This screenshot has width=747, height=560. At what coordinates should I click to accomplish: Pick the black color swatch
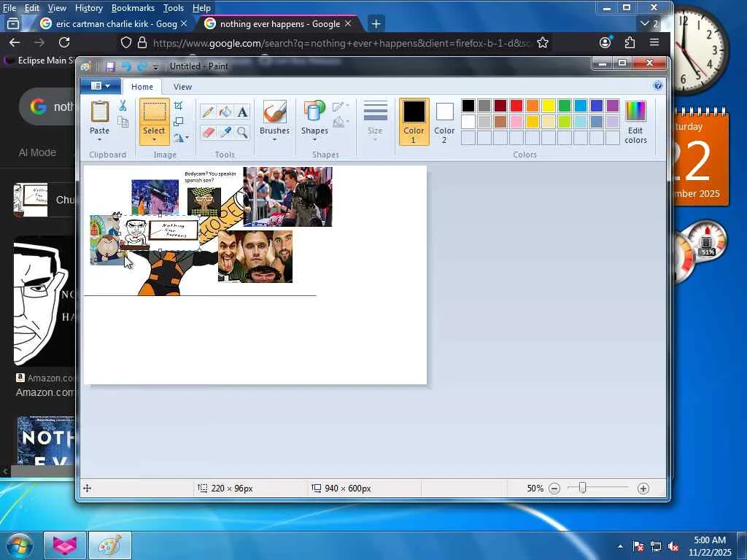click(468, 106)
